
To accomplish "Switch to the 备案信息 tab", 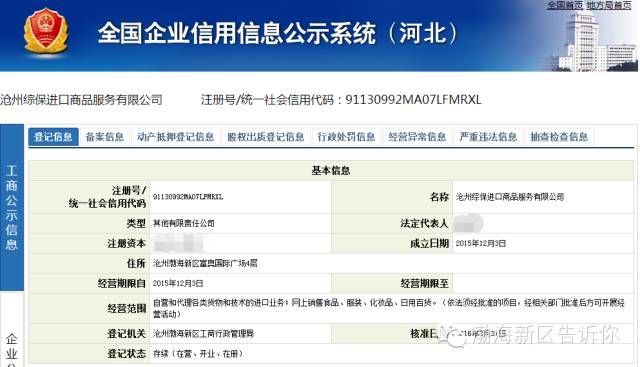I will (105, 137).
